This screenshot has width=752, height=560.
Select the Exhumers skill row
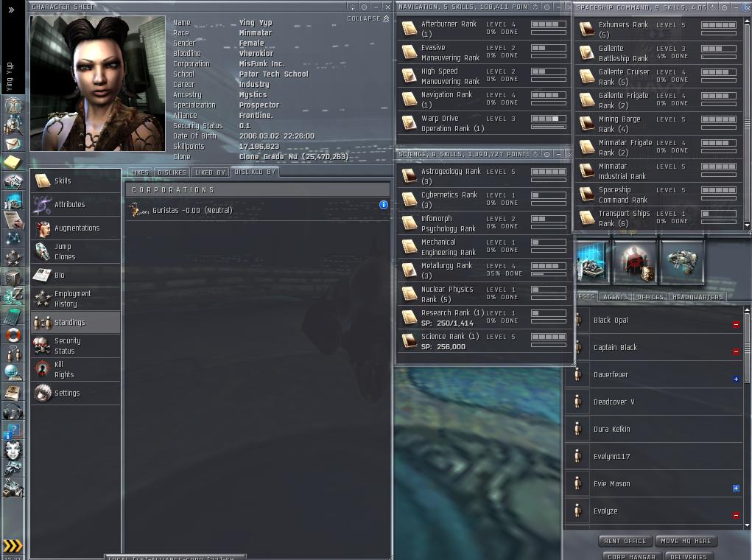pyautogui.click(x=658, y=29)
